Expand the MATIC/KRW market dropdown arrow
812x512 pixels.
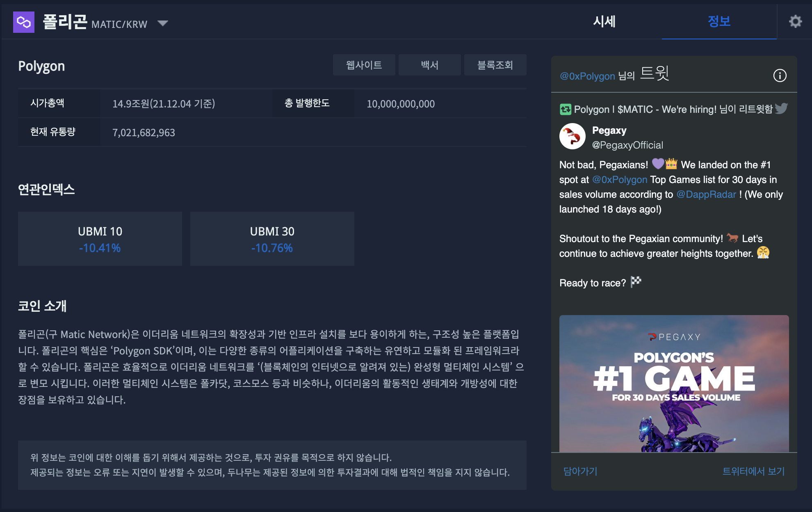point(163,23)
